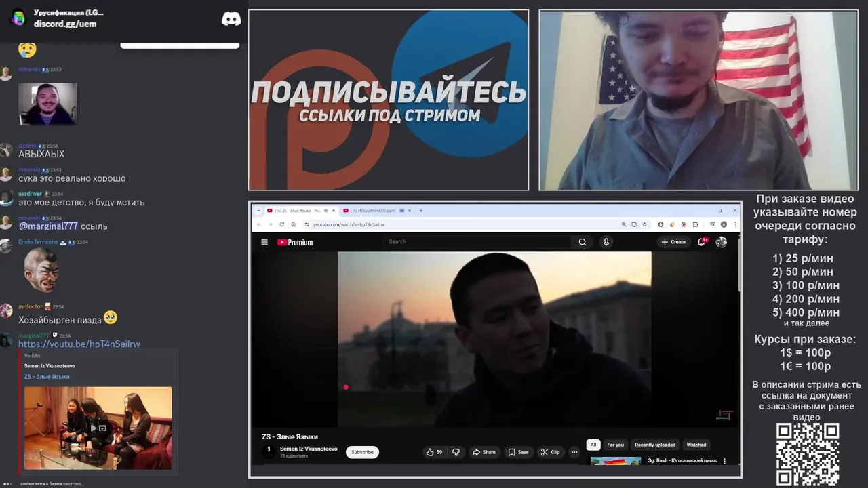Select the All filter chip

click(593, 445)
